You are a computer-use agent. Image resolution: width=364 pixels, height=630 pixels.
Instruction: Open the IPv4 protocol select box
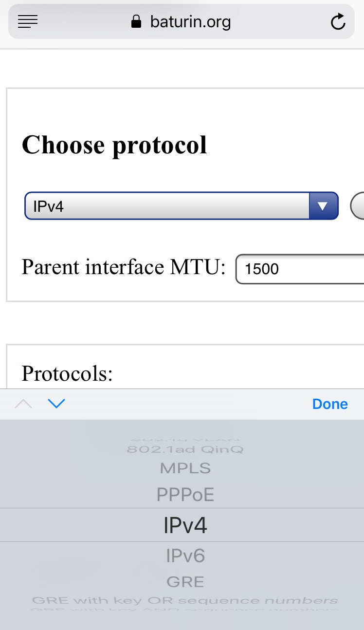182,206
